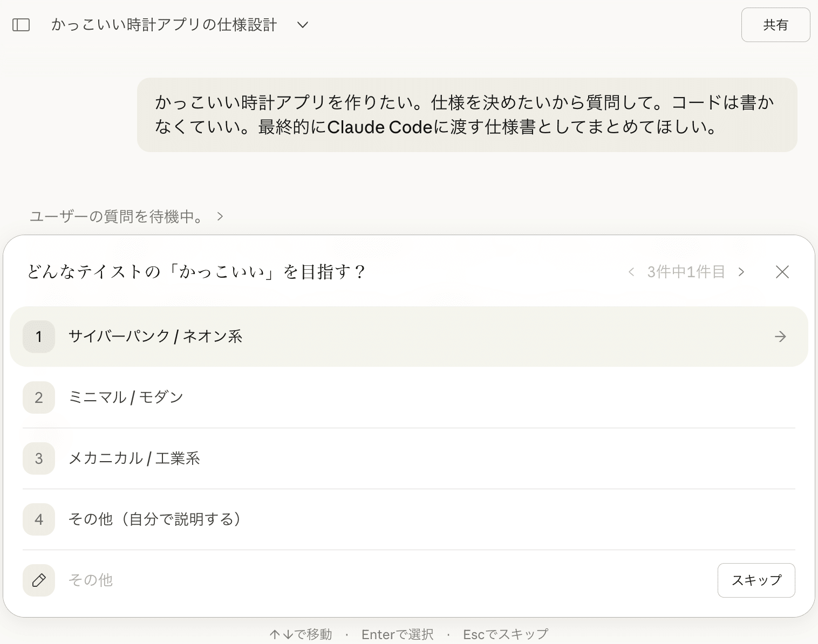
Task: Toggle the sidebar panel icon
Action: coord(21,25)
